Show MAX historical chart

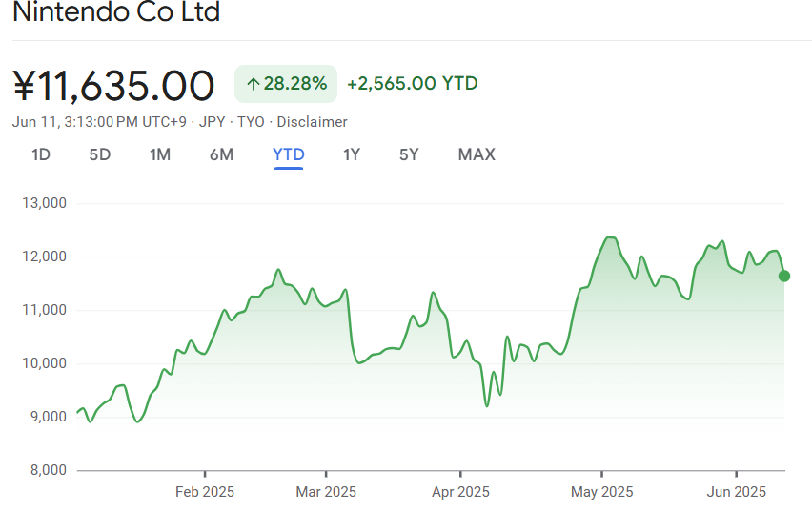click(477, 154)
